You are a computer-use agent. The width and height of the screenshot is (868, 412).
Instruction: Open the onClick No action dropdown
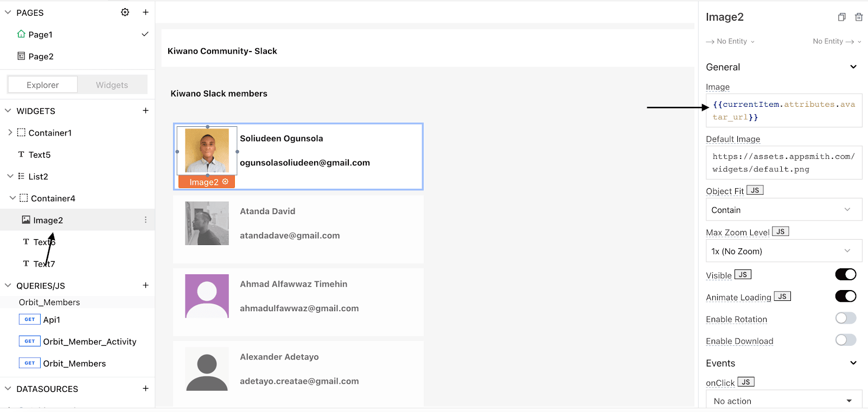(783, 401)
